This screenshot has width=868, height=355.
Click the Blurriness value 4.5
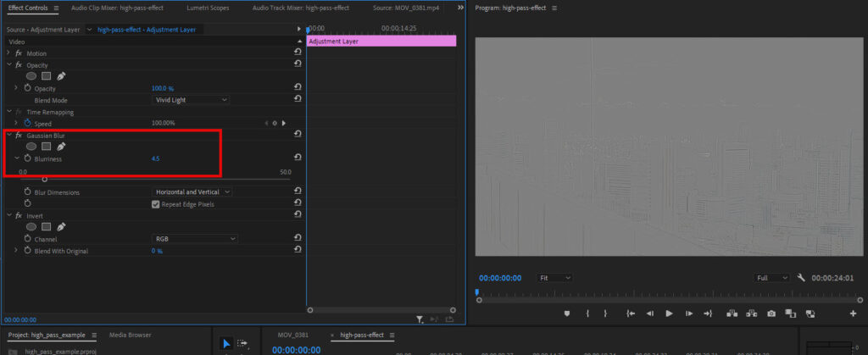click(156, 158)
